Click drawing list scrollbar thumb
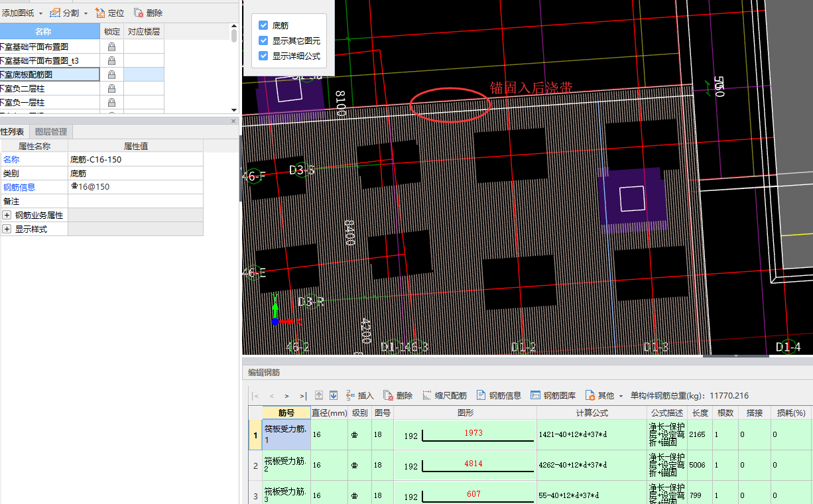 [x=234, y=35]
